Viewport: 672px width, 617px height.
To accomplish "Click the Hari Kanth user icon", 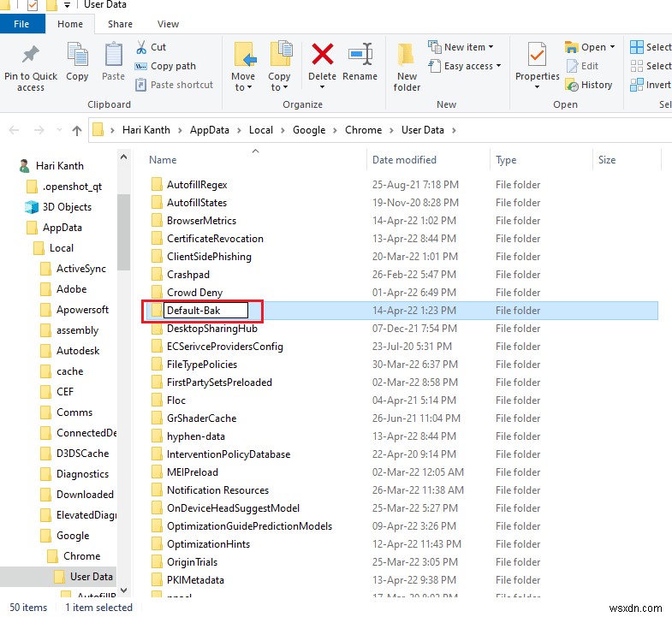I will pyautogui.click(x=25, y=166).
